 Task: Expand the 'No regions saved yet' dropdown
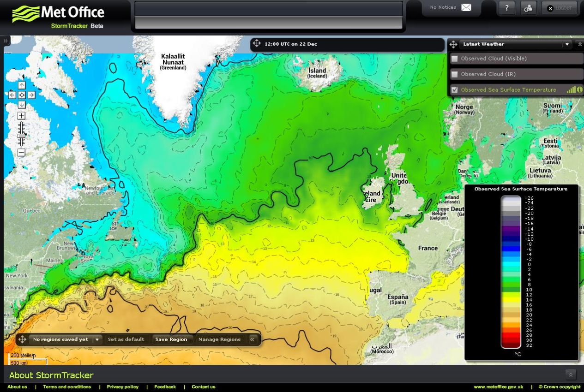pyautogui.click(x=97, y=339)
